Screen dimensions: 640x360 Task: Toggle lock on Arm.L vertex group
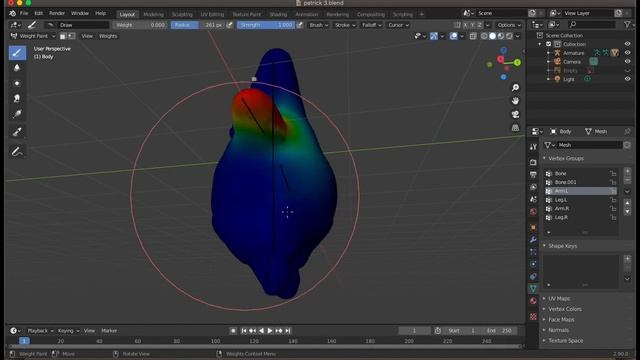pos(613,191)
